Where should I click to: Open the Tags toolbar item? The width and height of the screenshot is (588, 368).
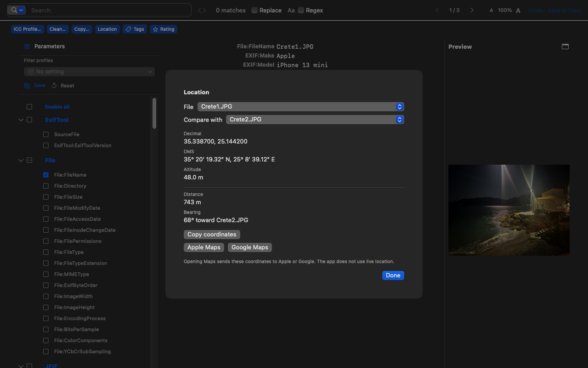click(x=135, y=29)
